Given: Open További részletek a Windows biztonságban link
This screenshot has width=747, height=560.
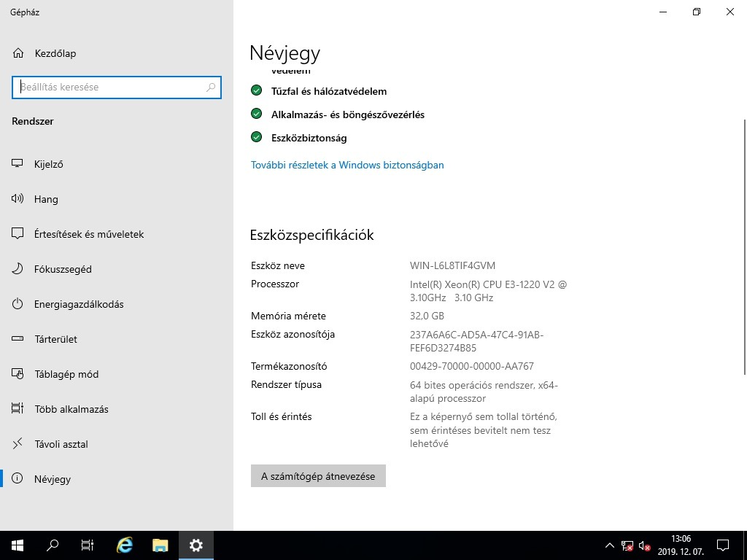Looking at the screenshot, I should pyautogui.click(x=347, y=166).
